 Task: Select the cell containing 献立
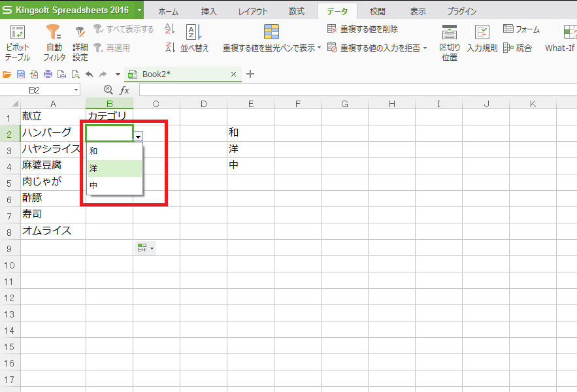click(53, 117)
